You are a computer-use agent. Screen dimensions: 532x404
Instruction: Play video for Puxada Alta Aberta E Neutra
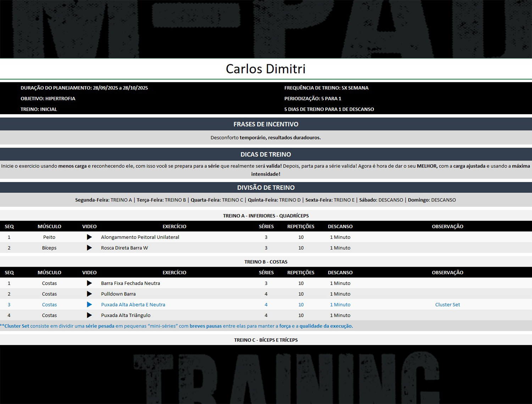click(x=89, y=304)
